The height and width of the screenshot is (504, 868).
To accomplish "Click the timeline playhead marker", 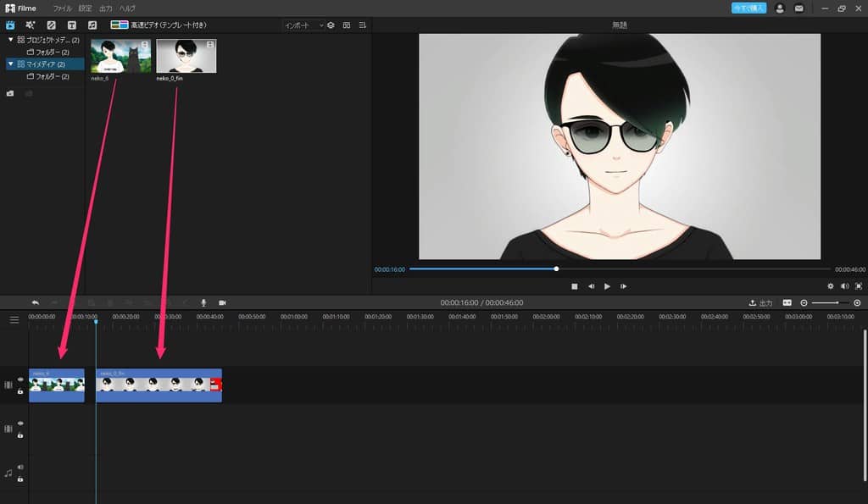I will coord(96,321).
